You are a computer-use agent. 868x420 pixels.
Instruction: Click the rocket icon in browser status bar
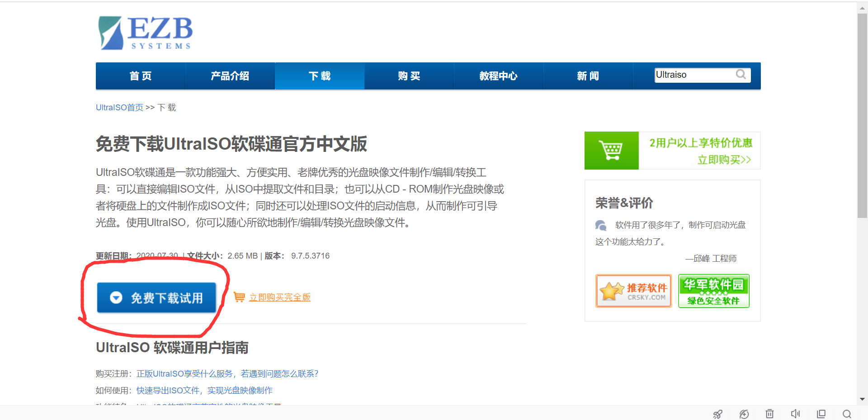tap(717, 414)
